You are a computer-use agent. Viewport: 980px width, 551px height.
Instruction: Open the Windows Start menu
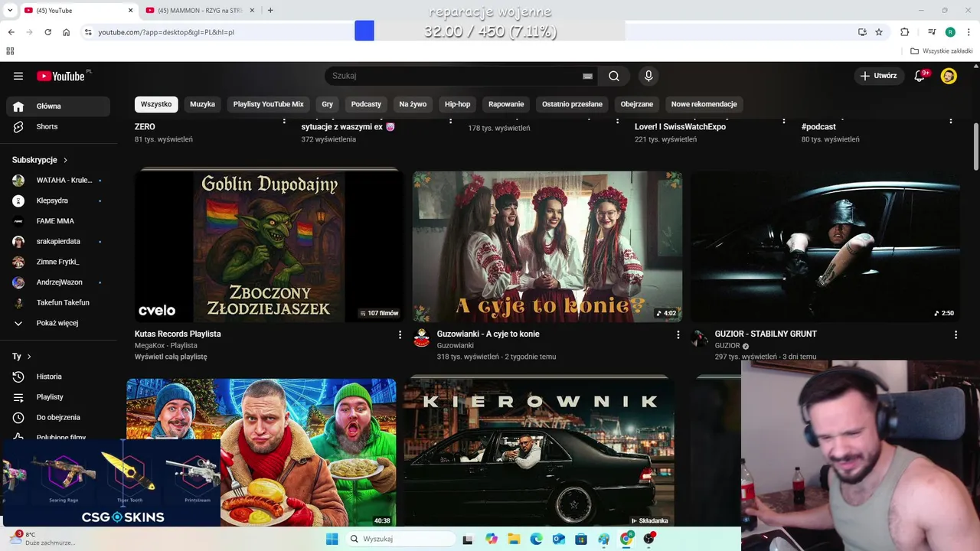(332, 539)
